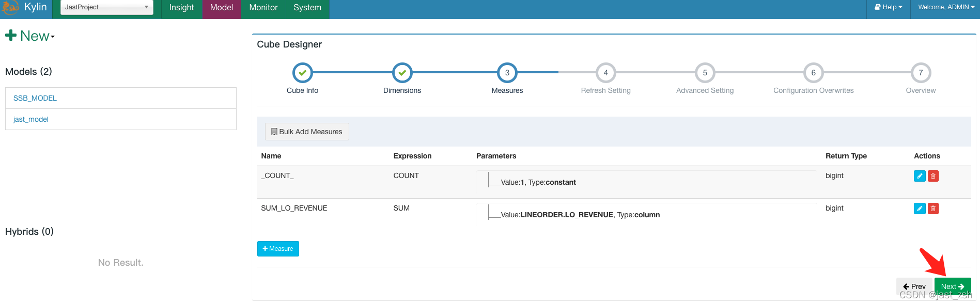Click the Advanced Setting step 5 circle
The height and width of the screenshot is (305, 980).
705,73
